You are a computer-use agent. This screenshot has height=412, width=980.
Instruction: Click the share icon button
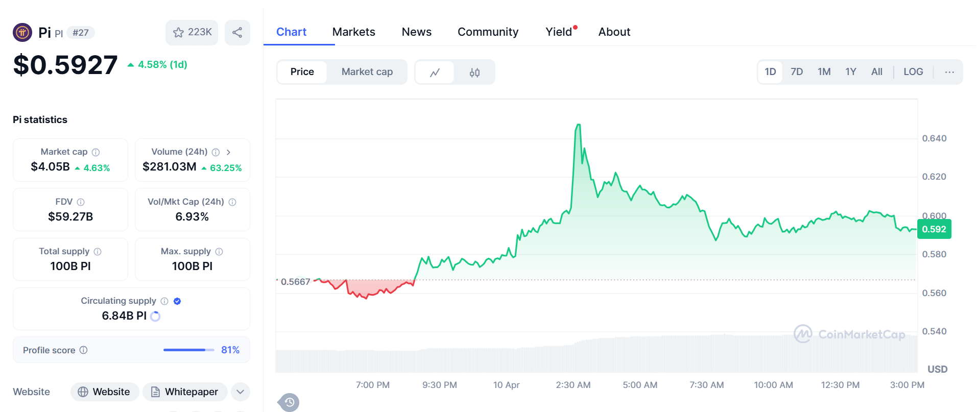tap(237, 33)
